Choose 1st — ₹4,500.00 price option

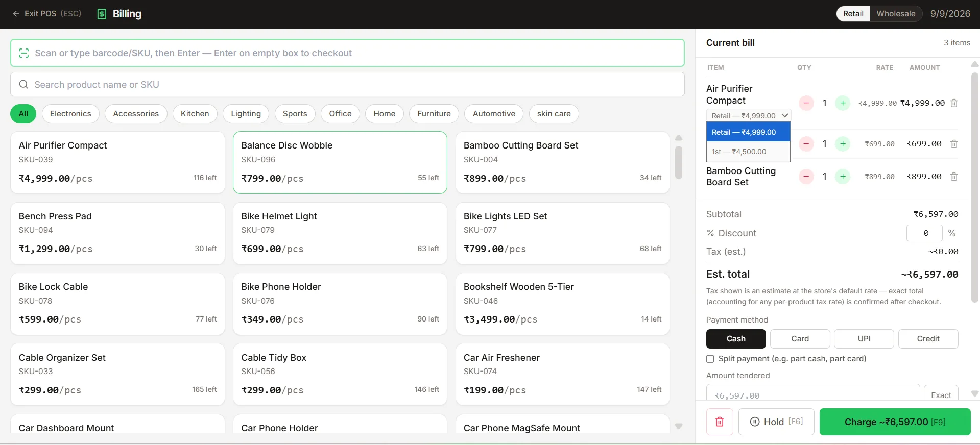[748, 152]
